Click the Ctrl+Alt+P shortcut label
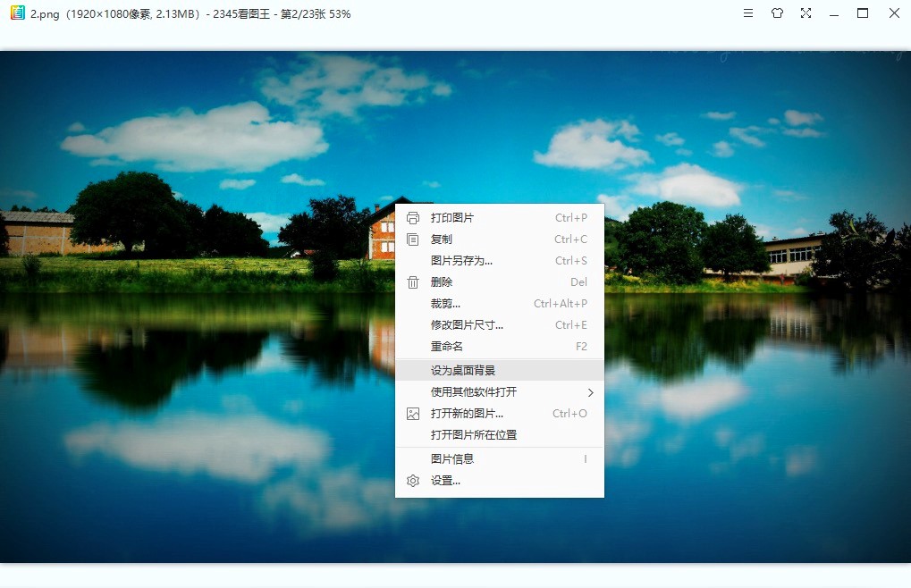 point(561,304)
